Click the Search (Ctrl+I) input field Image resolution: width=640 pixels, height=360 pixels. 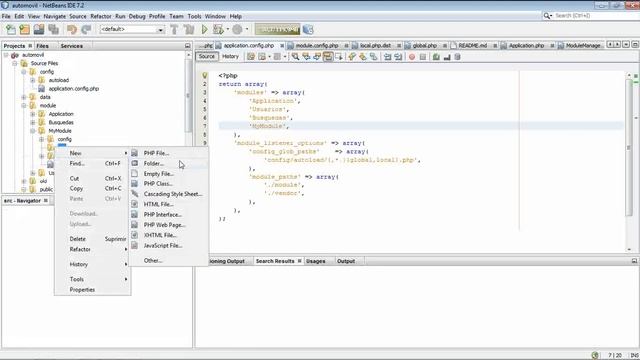[x=594, y=16]
